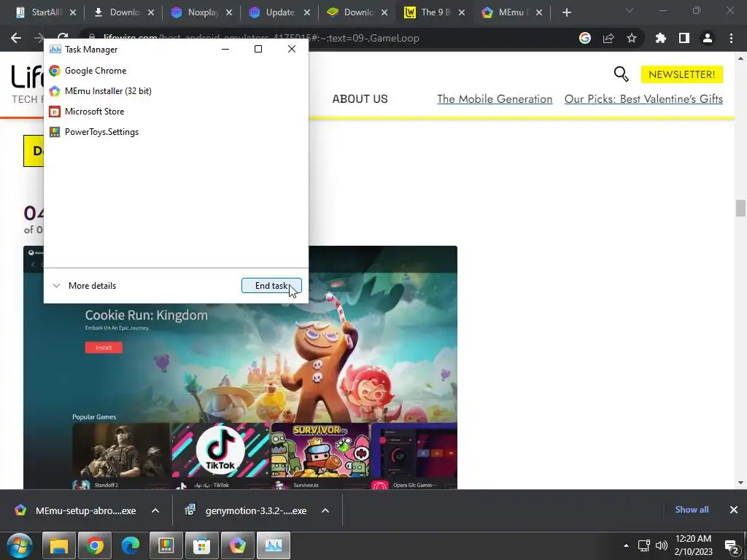Open Chrome profile avatar icon
Viewport: 747px width, 560px height.
708,38
